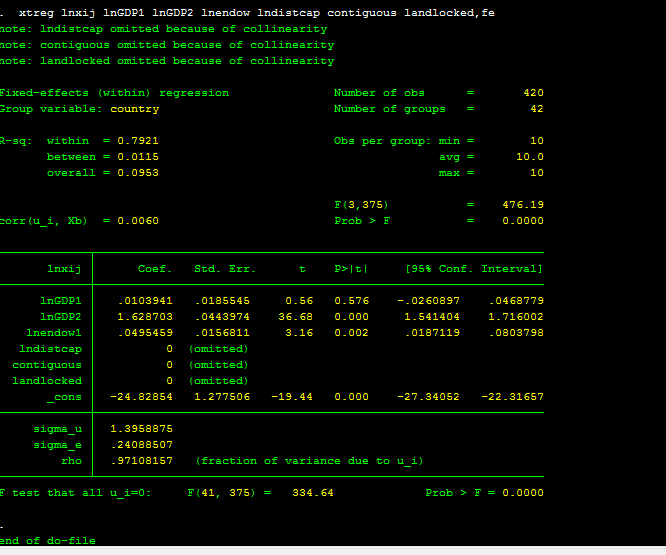Click landlocked row label
Viewport: 666px width, 555px height.
pyautogui.click(x=47, y=381)
